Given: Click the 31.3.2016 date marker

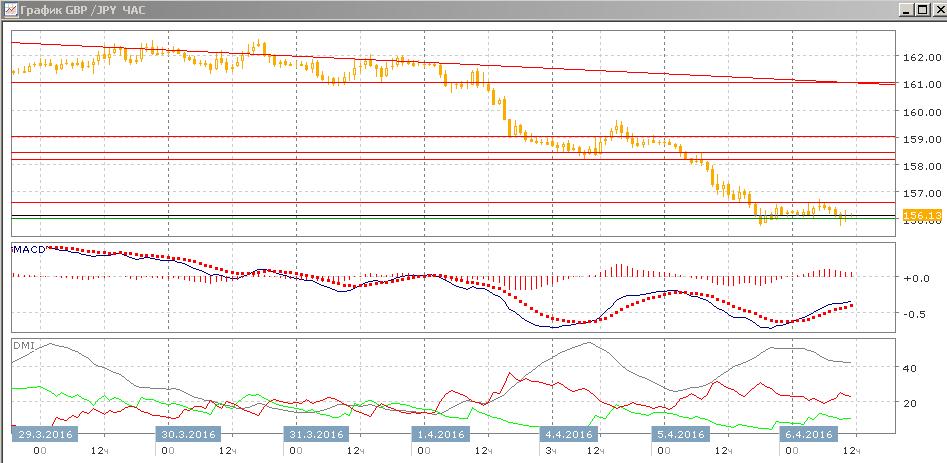Looking at the screenshot, I should tap(316, 434).
